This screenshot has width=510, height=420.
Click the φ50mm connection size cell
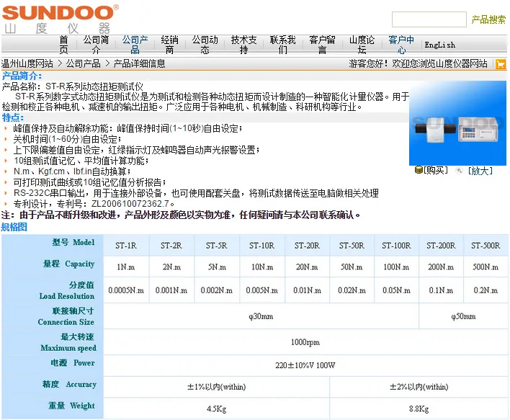click(x=463, y=316)
